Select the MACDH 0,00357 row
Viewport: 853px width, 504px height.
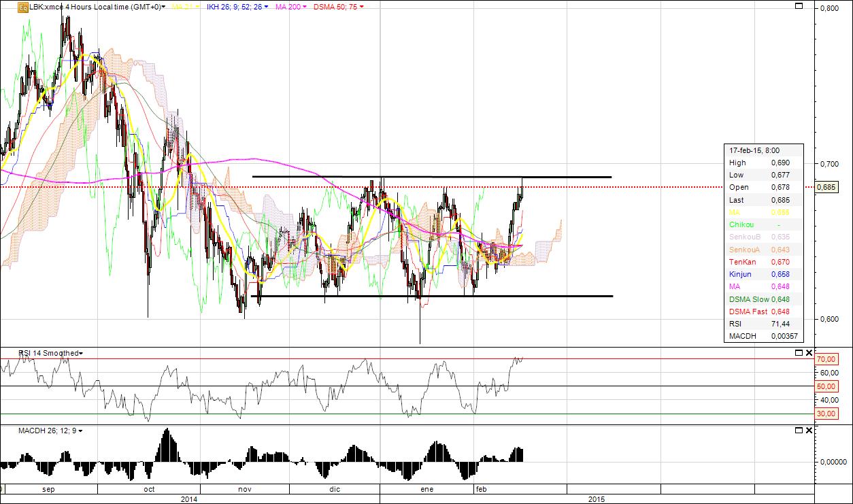click(x=764, y=336)
